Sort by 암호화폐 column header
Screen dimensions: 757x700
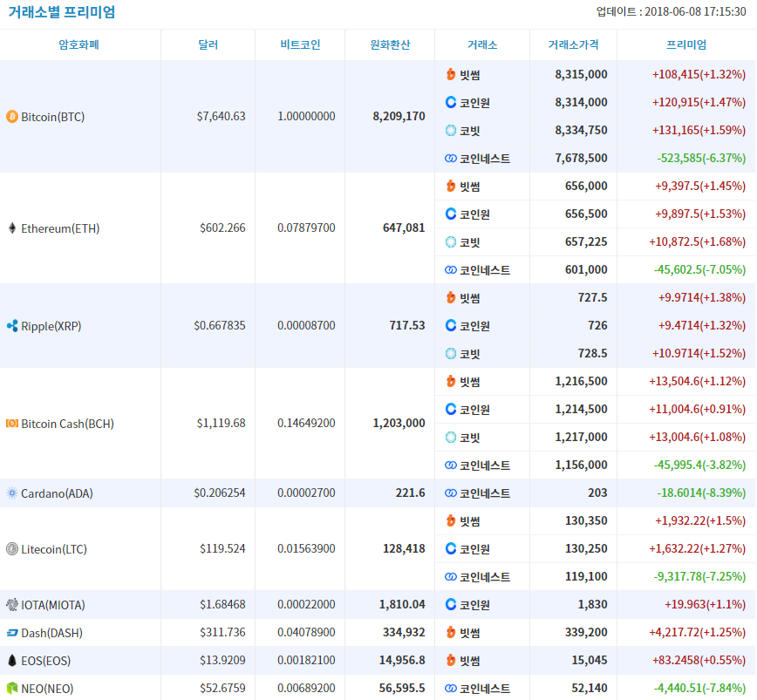[78, 44]
